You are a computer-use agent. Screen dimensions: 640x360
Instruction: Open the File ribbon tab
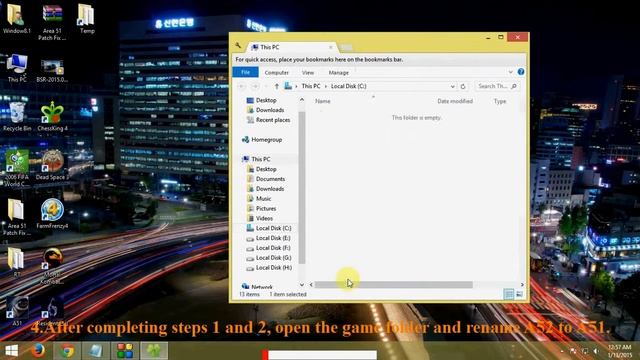click(x=245, y=72)
